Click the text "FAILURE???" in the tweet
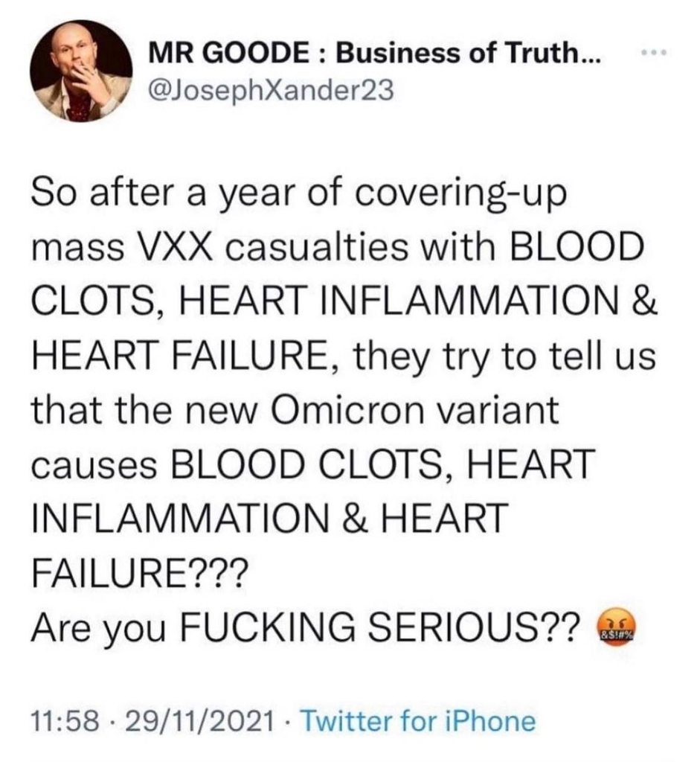The height and width of the screenshot is (762, 700). coord(140,570)
